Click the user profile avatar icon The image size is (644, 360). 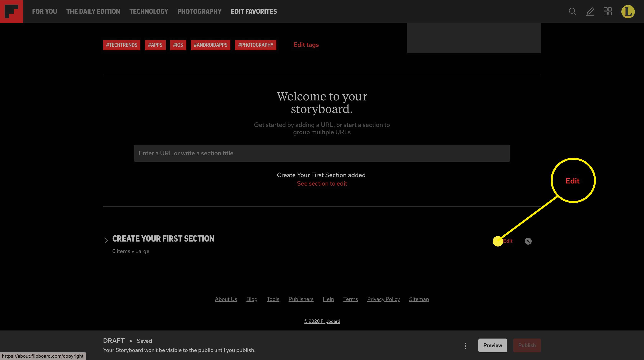pyautogui.click(x=628, y=12)
